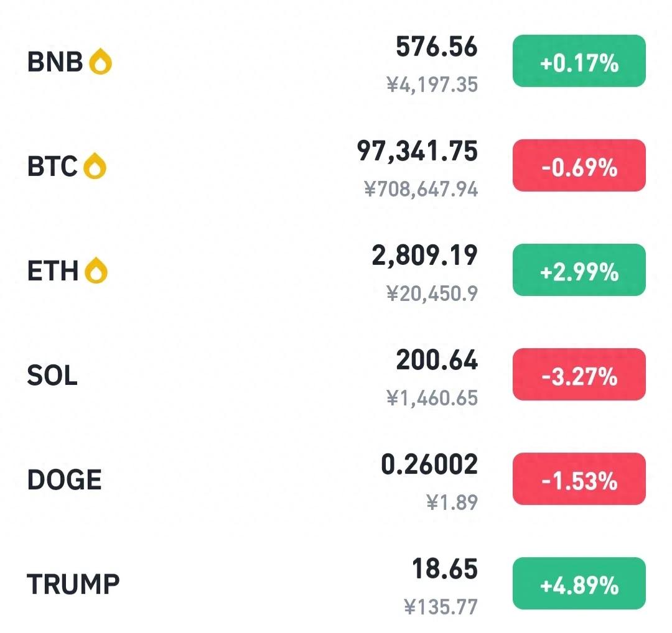This screenshot has height=633, width=672.
Task: Toggle the ETH +2.99% change badge
Action: pyautogui.click(x=579, y=270)
